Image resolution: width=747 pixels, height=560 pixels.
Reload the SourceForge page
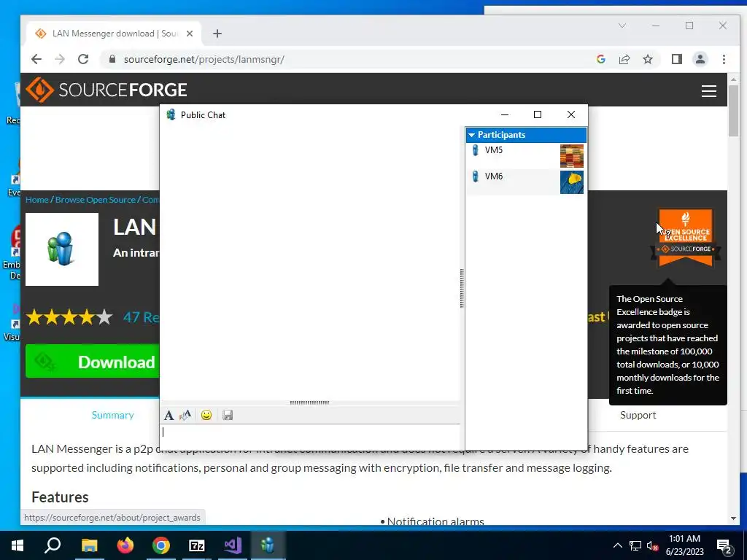click(83, 59)
